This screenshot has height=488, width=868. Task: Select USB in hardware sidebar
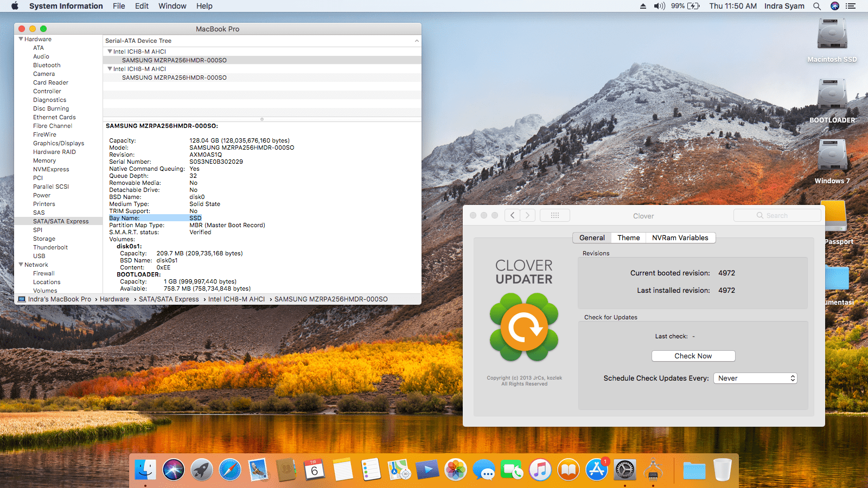[39, 256]
